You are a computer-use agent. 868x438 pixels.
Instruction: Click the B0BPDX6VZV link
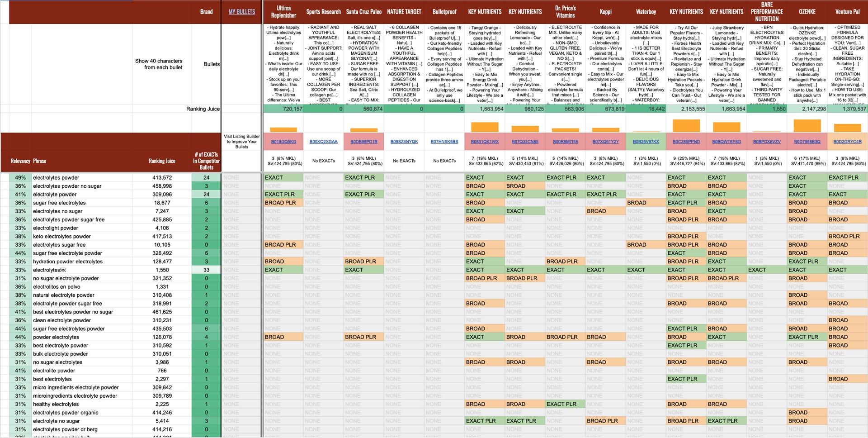(767, 142)
